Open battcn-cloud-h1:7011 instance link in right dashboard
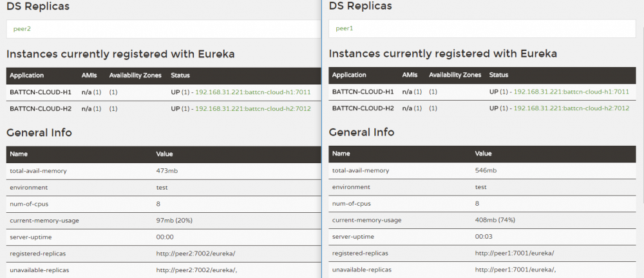This screenshot has height=278, width=644. pyautogui.click(x=571, y=92)
